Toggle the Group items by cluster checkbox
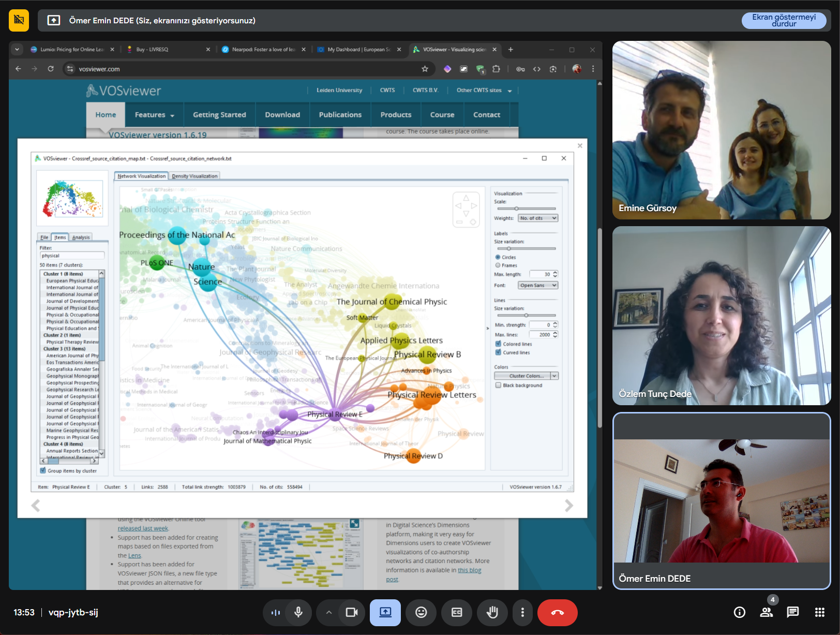Screen dimensions: 840x635 click(43, 470)
